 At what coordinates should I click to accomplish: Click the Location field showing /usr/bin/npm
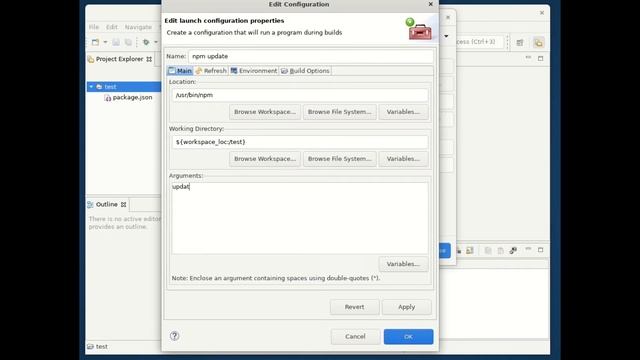[x=300, y=95]
